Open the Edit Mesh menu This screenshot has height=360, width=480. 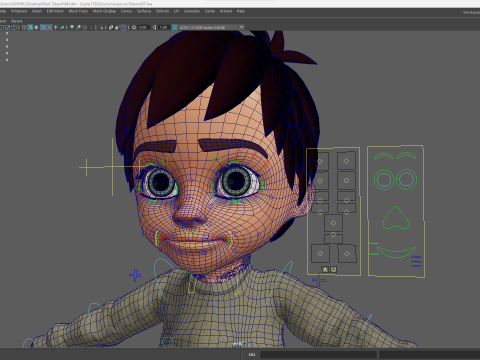(55, 11)
